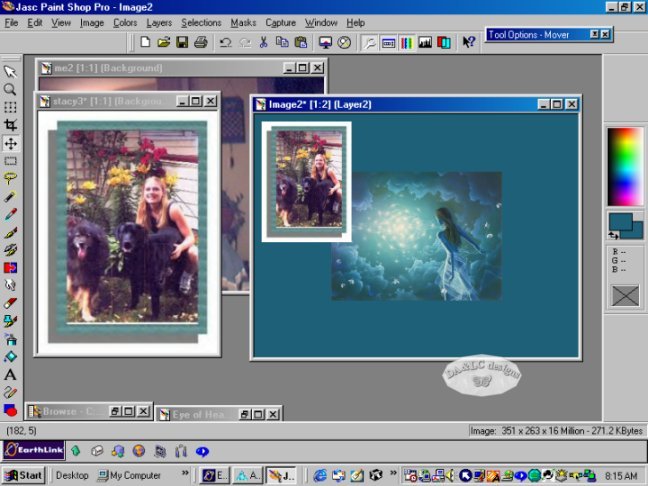Select the Retouch tool
Screen dimensions: 648x486
[10, 285]
